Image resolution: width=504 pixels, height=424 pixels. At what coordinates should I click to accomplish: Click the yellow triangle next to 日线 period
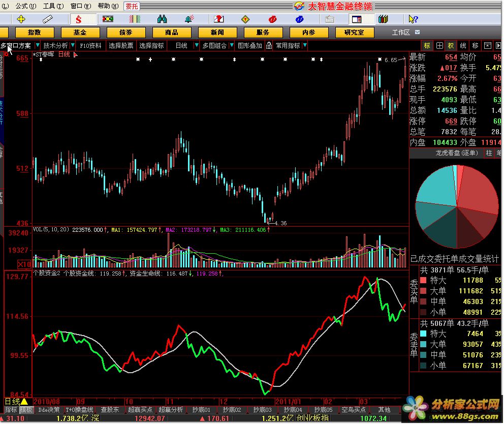coord(24,402)
